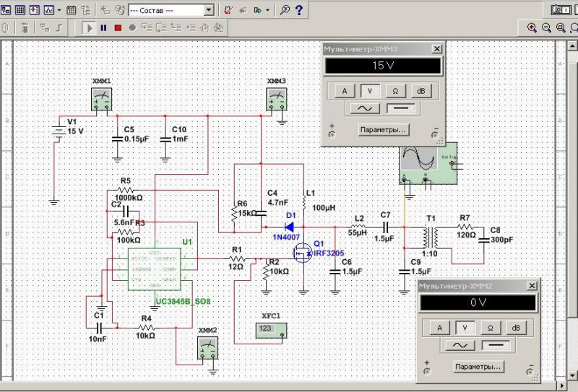Run the simulation with the play button

click(x=90, y=28)
